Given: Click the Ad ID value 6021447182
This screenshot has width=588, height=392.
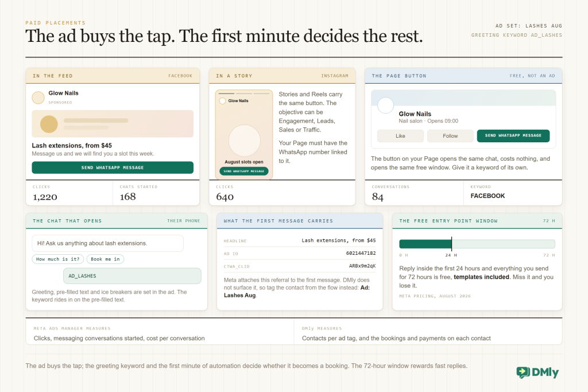Looking at the screenshot, I should click(361, 253).
